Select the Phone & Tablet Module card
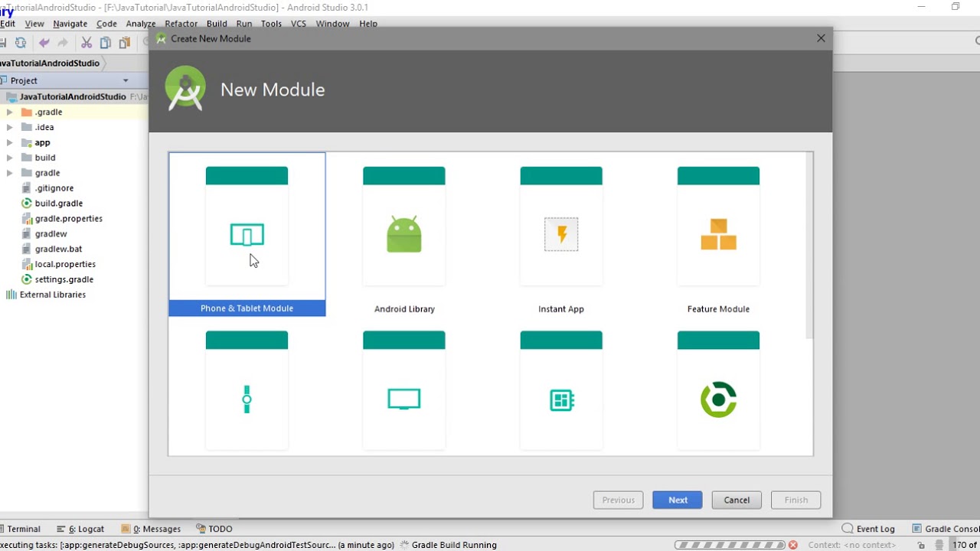 [247, 234]
